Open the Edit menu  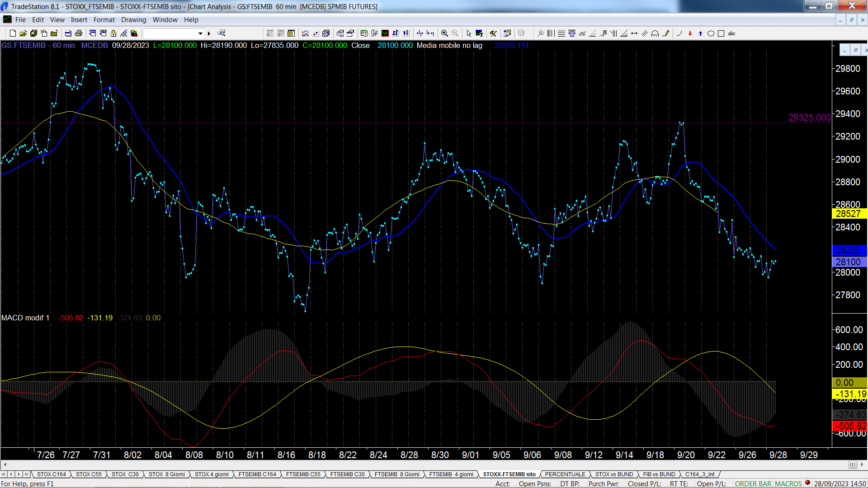point(38,19)
